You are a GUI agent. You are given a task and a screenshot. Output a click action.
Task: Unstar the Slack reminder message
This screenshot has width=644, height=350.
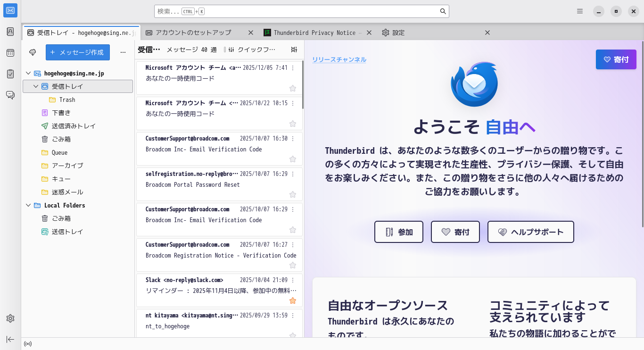click(293, 300)
